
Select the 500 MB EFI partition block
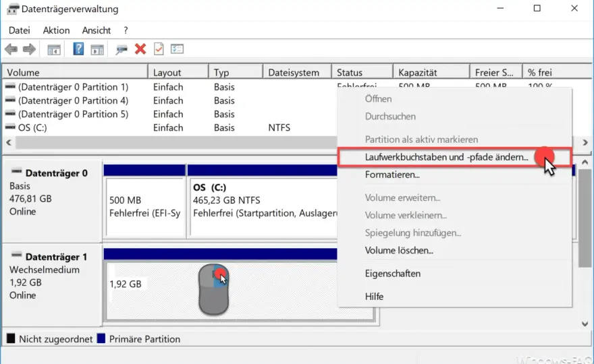click(x=145, y=206)
